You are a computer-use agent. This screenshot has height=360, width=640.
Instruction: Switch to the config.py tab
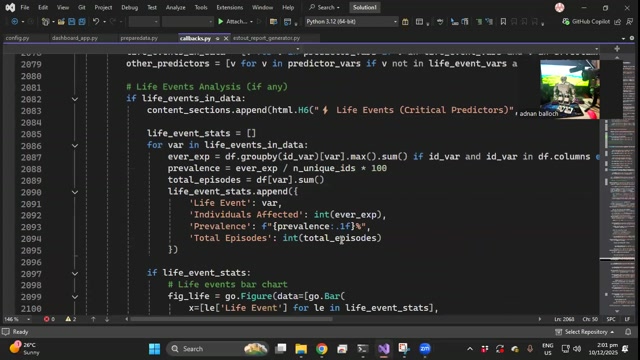point(18,38)
